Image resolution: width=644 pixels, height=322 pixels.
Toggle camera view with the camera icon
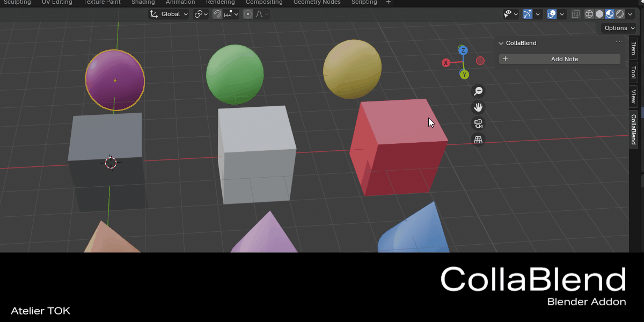point(478,123)
